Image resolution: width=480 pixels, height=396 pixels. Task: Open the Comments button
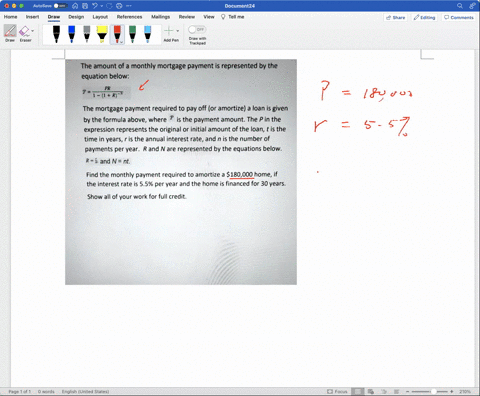tap(458, 17)
